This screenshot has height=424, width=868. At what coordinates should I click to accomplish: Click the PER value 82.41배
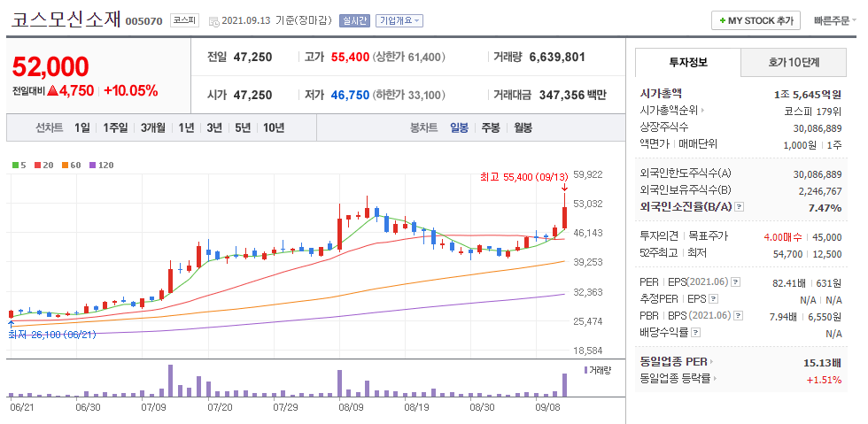click(x=789, y=283)
